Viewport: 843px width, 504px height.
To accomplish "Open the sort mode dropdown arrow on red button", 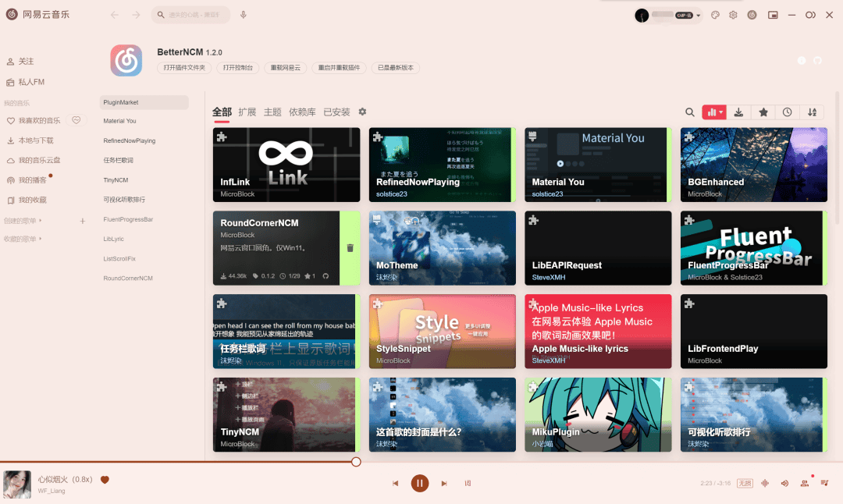I will tap(721, 112).
